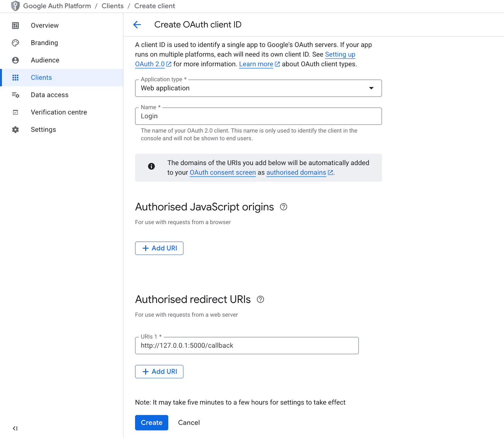504x438 pixels.
Task: Click the Settings gear icon
Action: coord(15,129)
